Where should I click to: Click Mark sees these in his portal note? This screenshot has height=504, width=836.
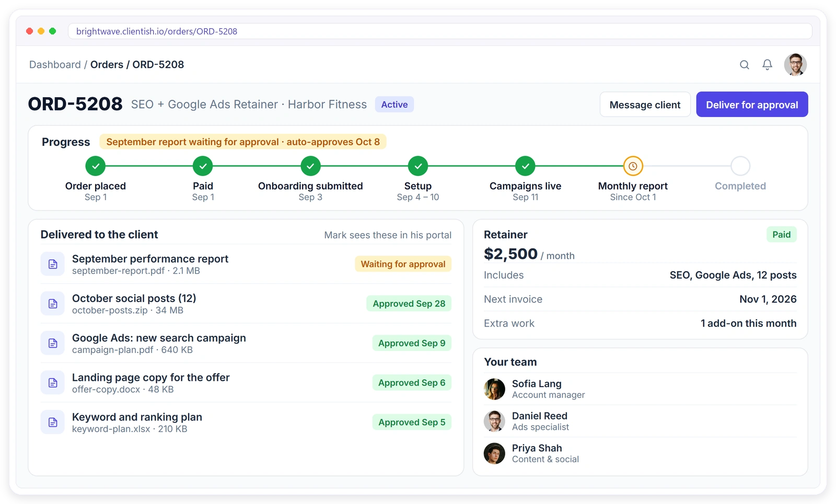tap(388, 235)
